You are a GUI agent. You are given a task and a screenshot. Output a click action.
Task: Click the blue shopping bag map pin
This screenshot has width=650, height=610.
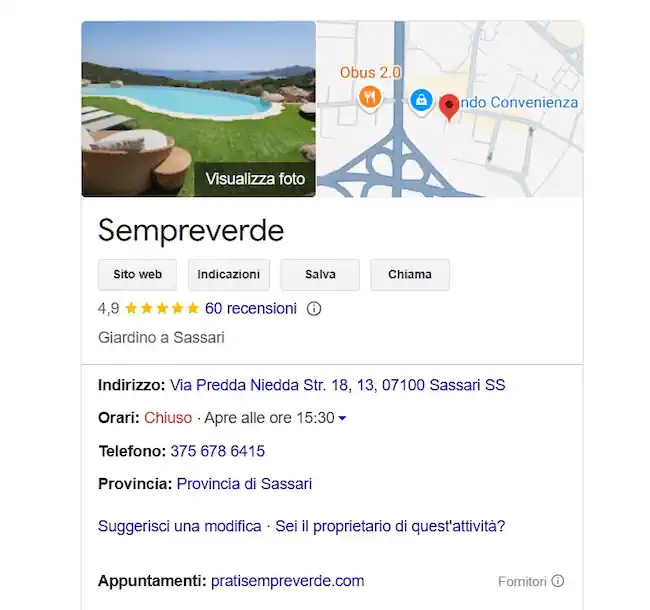pyautogui.click(x=421, y=100)
